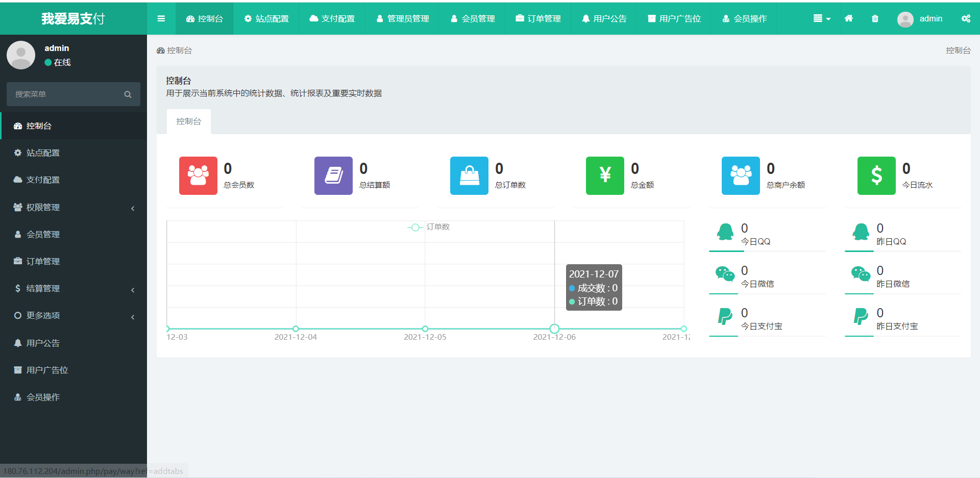Click the green 今日流水 dollar icon

coord(876,175)
